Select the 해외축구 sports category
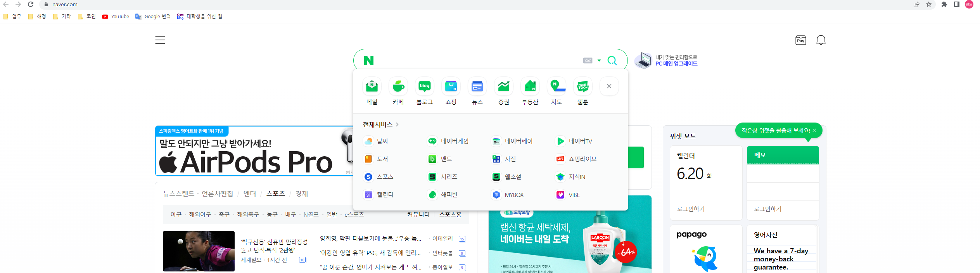Viewport: 980px width, 273px height. pyautogui.click(x=248, y=214)
